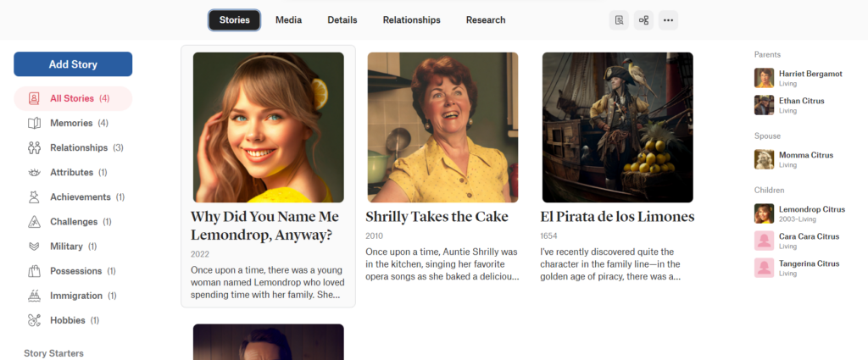
Task: Click the Add Story button
Action: pos(73,64)
